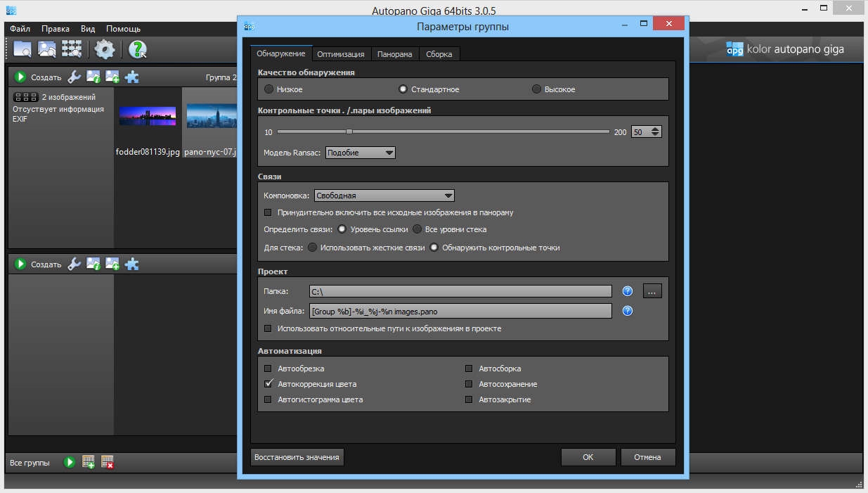Click Создать play icon in the empty group
Viewport: 868px width, 493px height.
20,264
